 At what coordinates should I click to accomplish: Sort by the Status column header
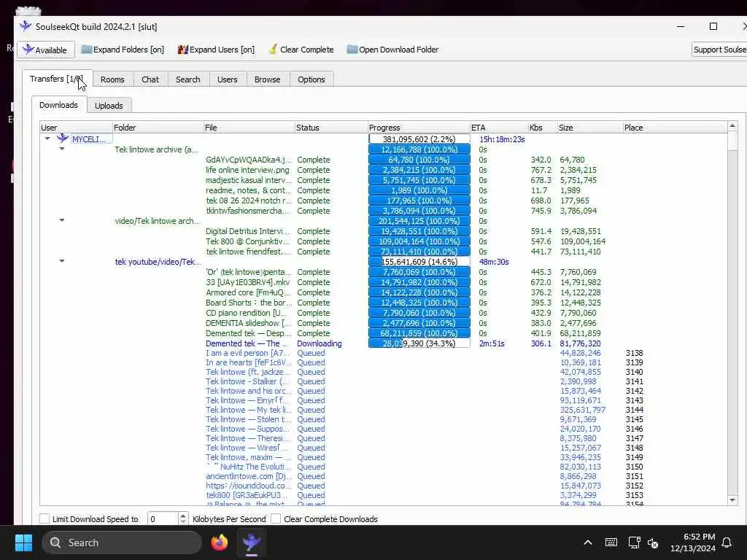pos(331,128)
